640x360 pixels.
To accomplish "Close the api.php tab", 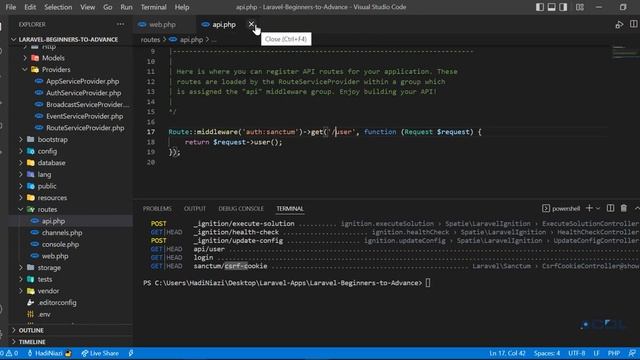I will (251, 24).
